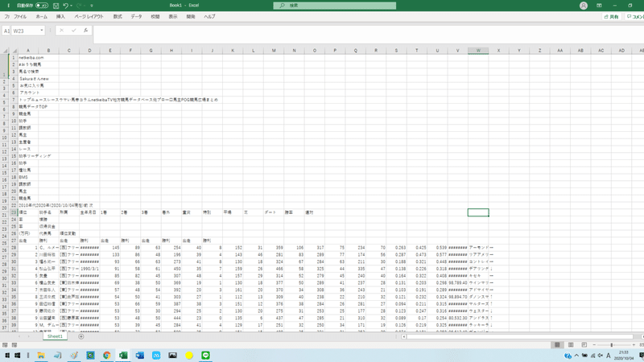644x362 pixels.
Task: Open the Undo history dropdown arrow
Action: [72, 6]
